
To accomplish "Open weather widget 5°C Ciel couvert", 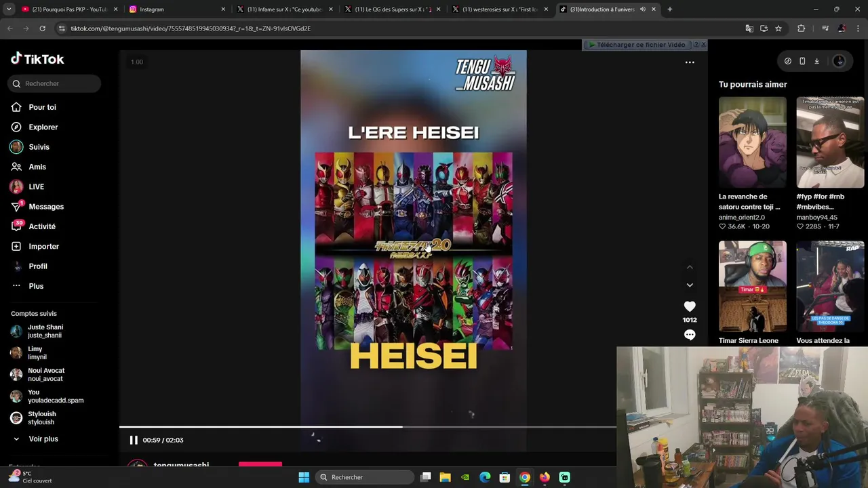I will click(x=31, y=477).
